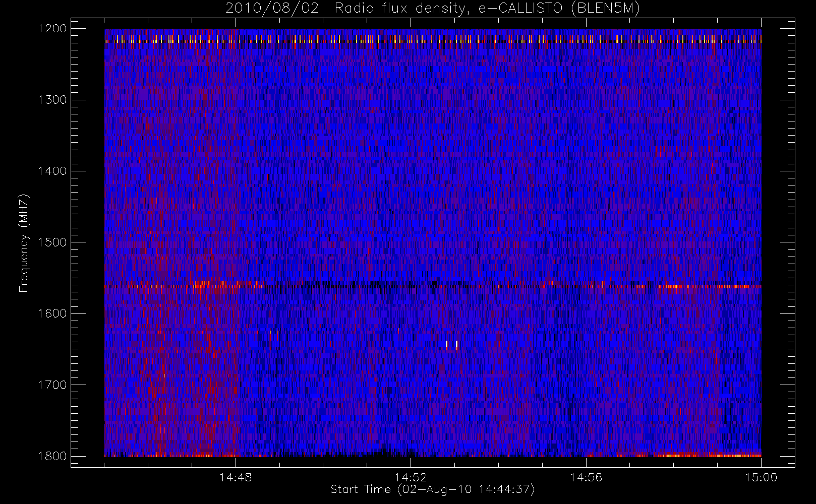The height and width of the screenshot is (504, 816).
Task: Click the 14:48 time axis label
Action: point(236,477)
